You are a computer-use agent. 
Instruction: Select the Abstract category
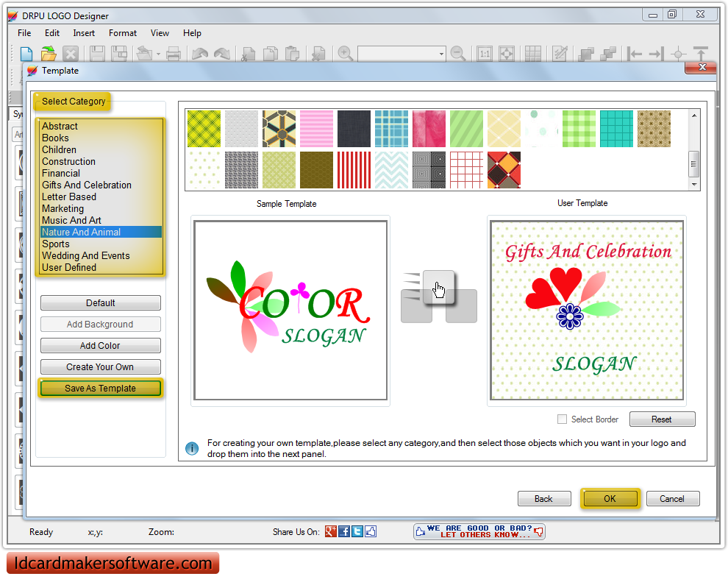coord(60,127)
